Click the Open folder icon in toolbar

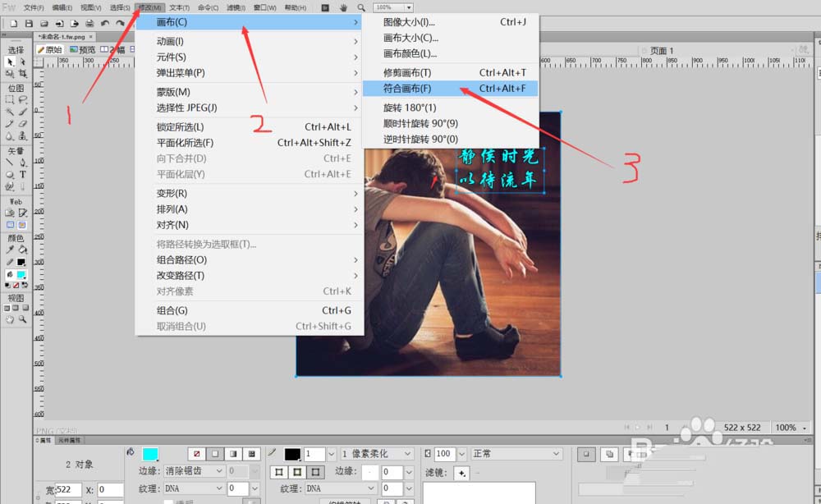[44, 24]
